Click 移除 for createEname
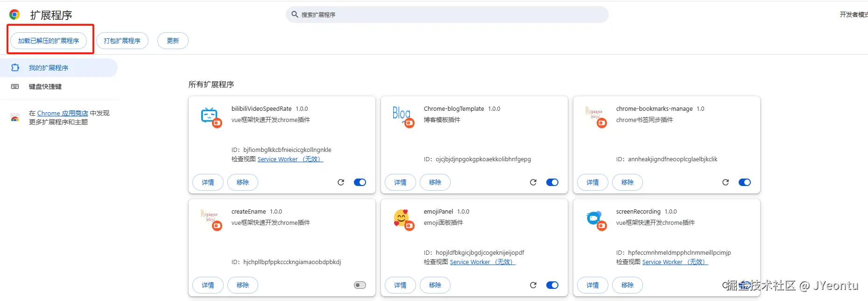Viewport: 868px width, 301px height. [x=243, y=285]
